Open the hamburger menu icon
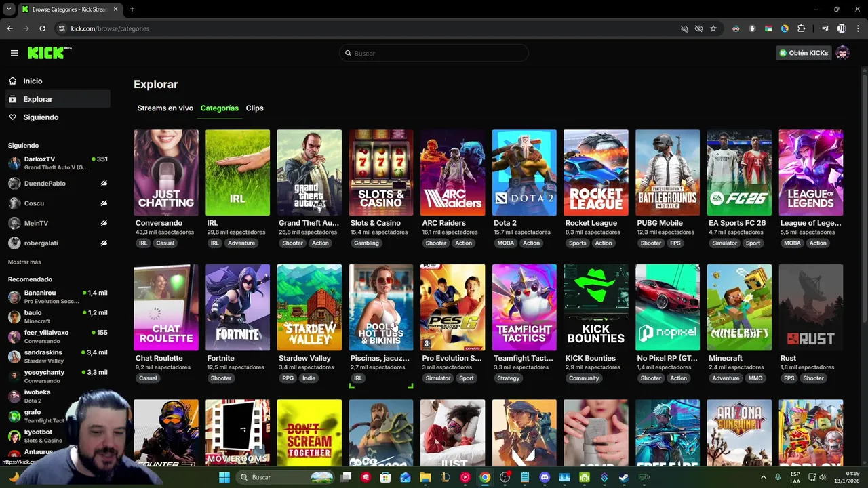This screenshot has width=868, height=488. 14,53
